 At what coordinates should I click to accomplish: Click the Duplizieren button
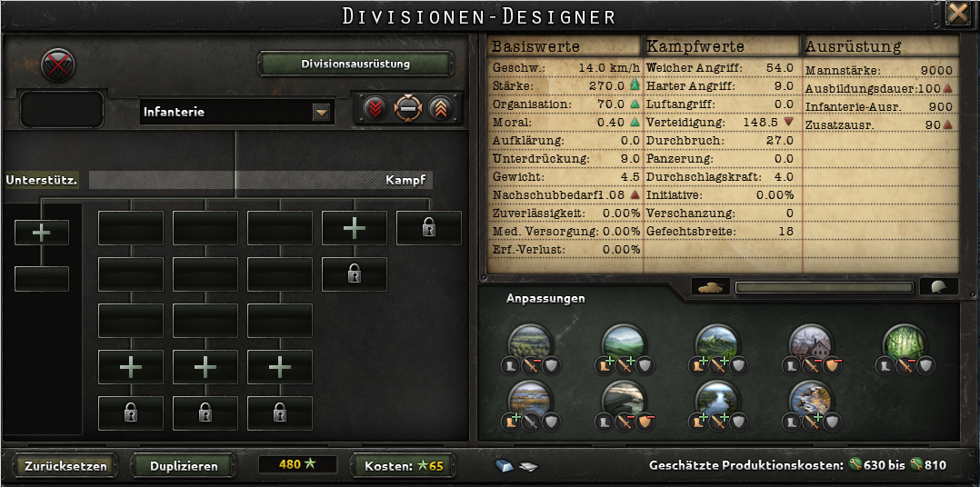(184, 466)
